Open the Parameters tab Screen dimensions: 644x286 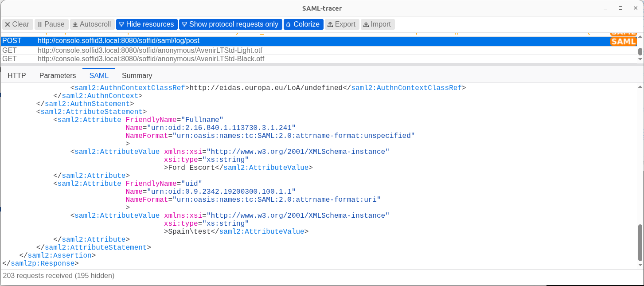pyautogui.click(x=58, y=75)
